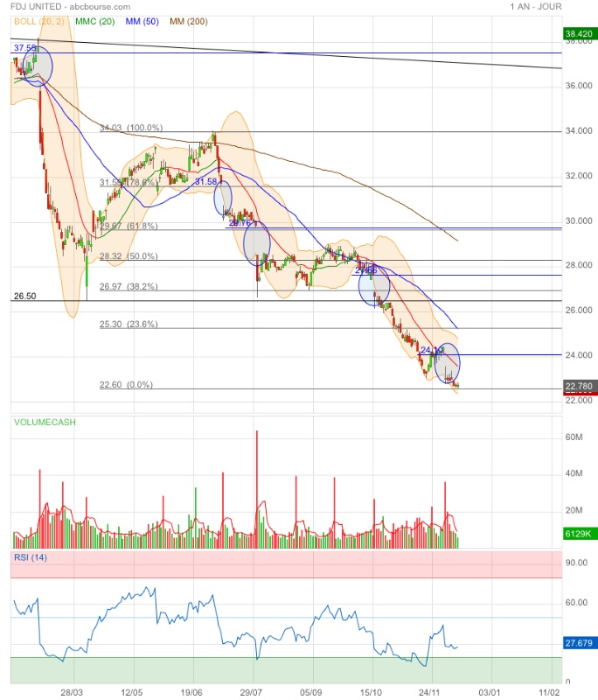This screenshot has width=598, height=700.
Task: Click the 11/02 date axis label
Action: (x=549, y=692)
